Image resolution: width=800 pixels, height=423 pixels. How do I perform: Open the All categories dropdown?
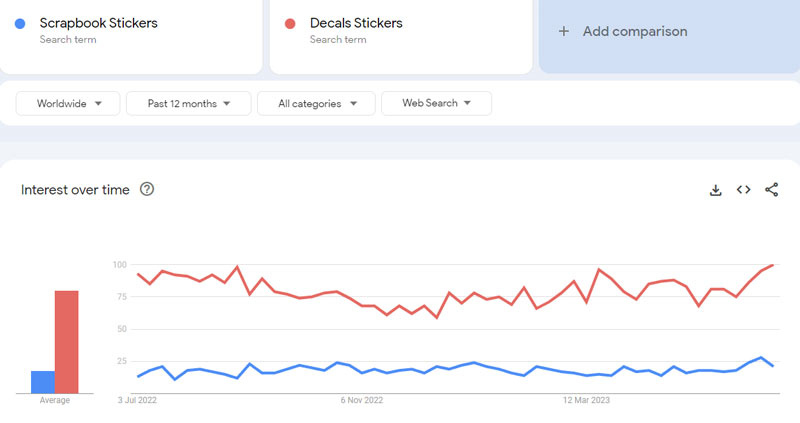click(x=316, y=103)
